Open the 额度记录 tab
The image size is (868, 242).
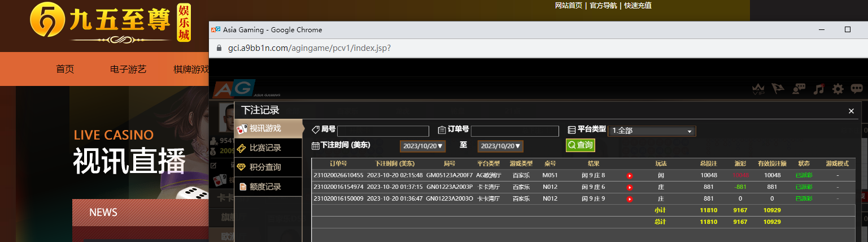point(268,186)
